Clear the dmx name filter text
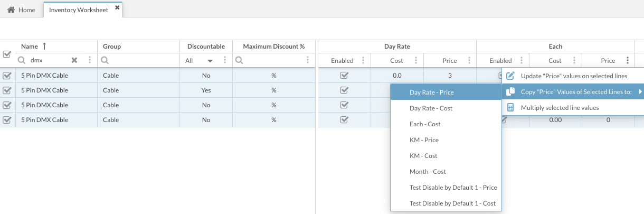Viewport: 644px width, 214px height. tap(74, 60)
